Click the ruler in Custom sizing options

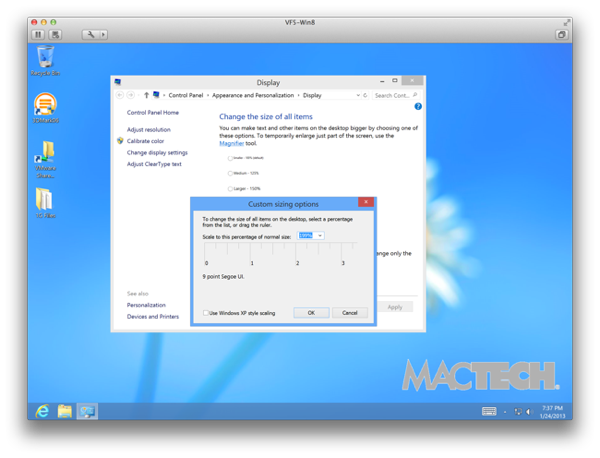(x=275, y=254)
